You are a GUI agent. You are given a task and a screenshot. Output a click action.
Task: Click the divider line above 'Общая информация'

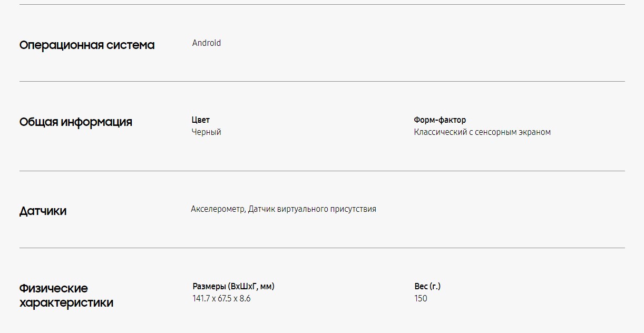pos(322,82)
